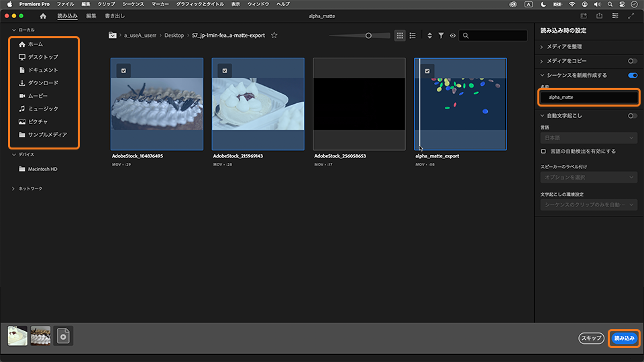
Task: Expand メディアを整理 section
Action: pyautogui.click(x=542, y=47)
